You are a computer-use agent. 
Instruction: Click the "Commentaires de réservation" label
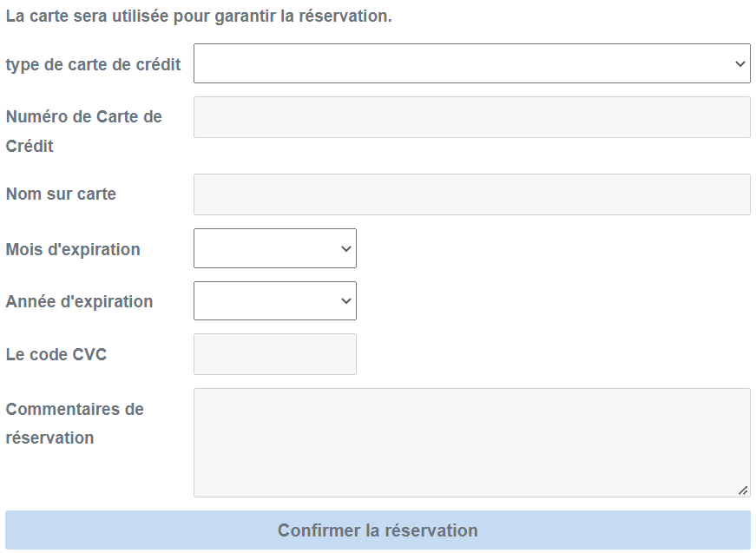(x=75, y=423)
